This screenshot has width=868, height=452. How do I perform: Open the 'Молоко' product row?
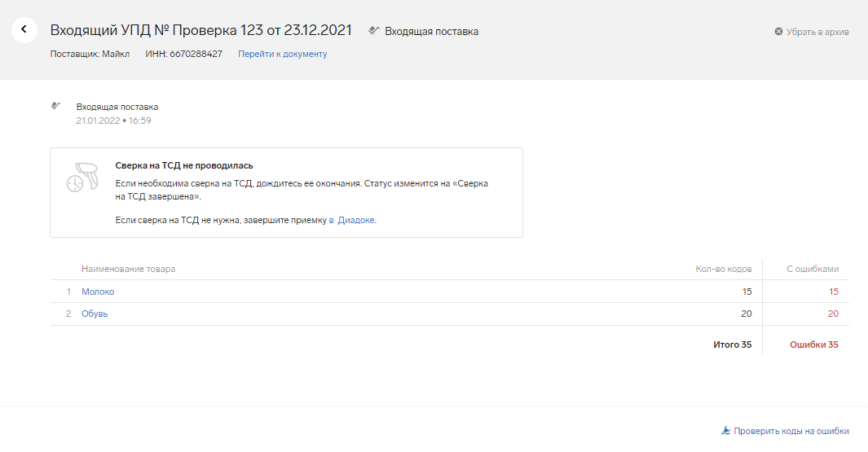pyautogui.click(x=98, y=292)
